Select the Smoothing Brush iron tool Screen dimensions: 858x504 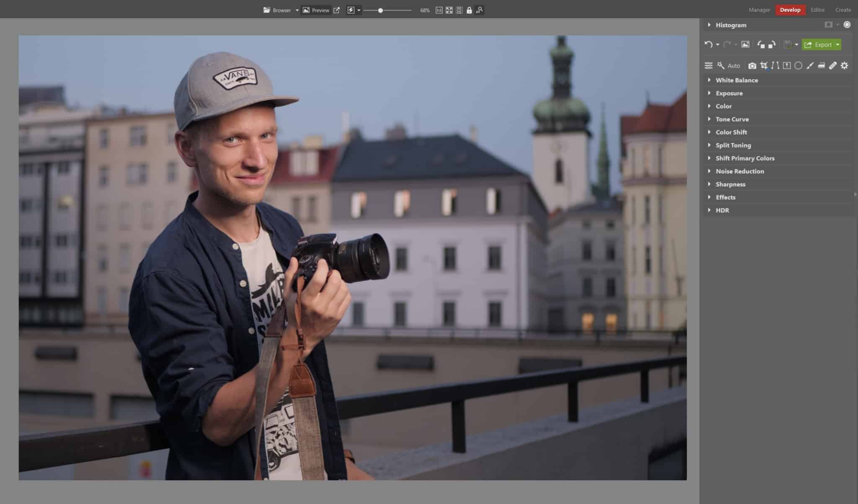pyautogui.click(x=821, y=65)
